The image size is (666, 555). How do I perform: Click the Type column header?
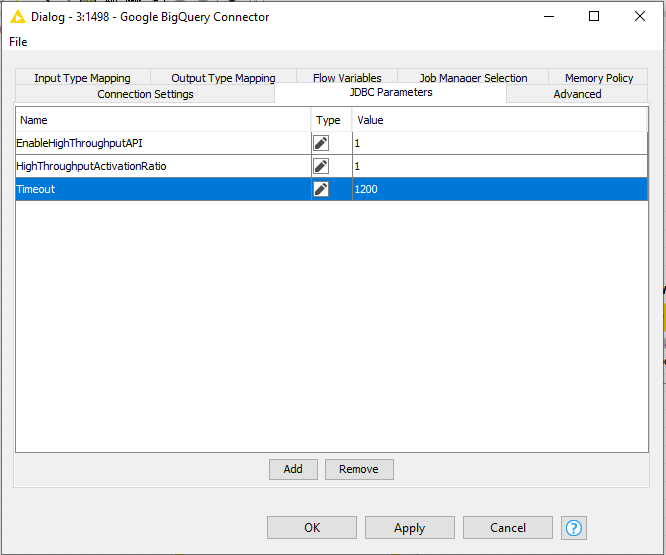(x=331, y=120)
